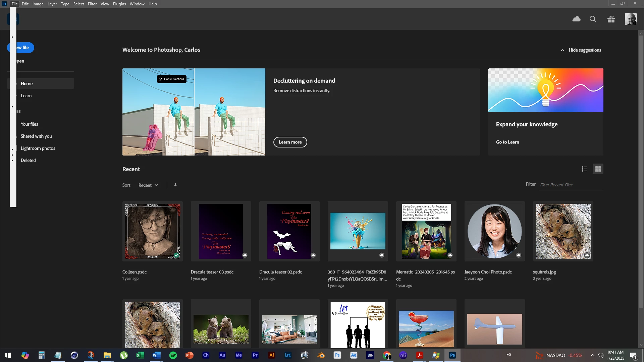Open the user profile avatar
644x362 pixels.
[631, 19]
